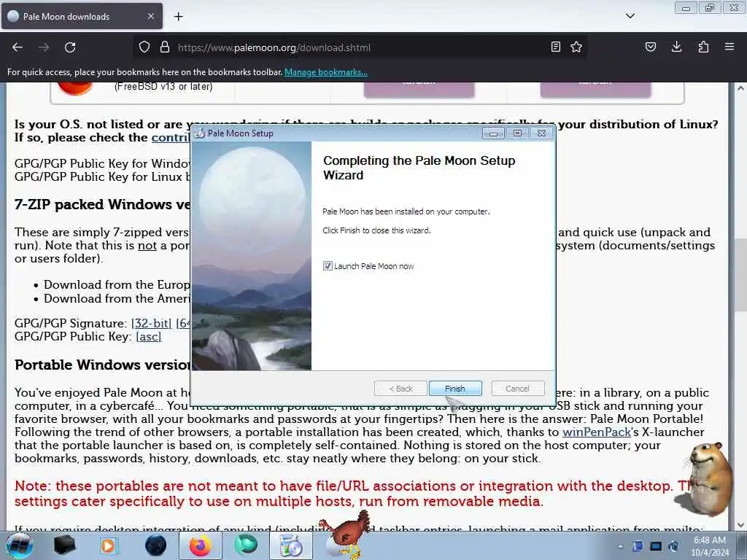
Task: Toggle the Launch Pale Moon now checkbox
Action: (x=328, y=266)
